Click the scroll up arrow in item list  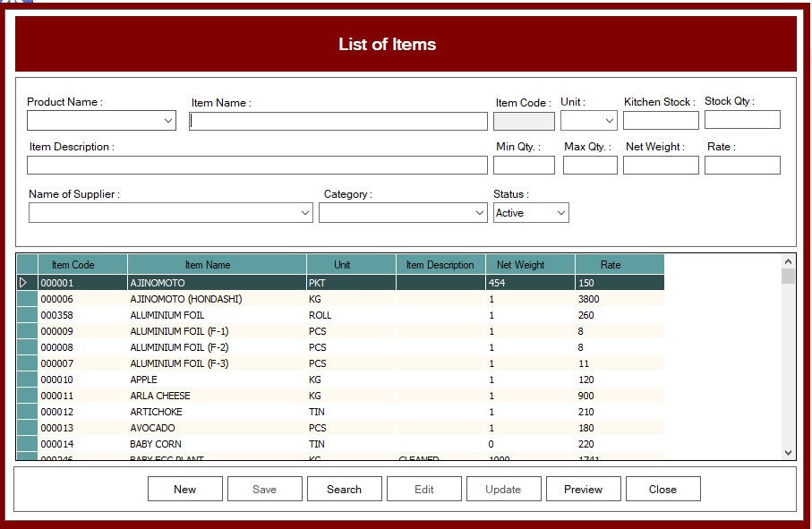pos(788,261)
